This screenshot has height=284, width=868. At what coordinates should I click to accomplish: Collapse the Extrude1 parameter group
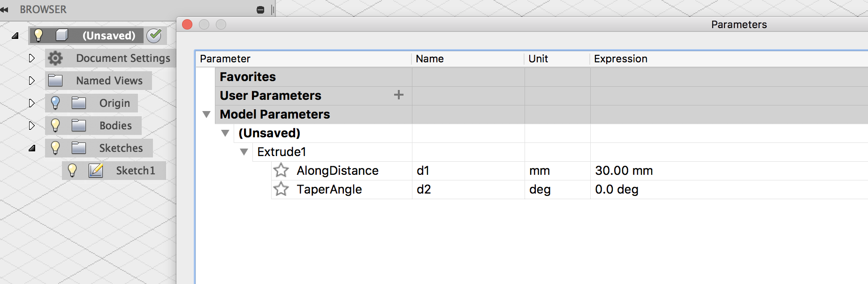244,152
